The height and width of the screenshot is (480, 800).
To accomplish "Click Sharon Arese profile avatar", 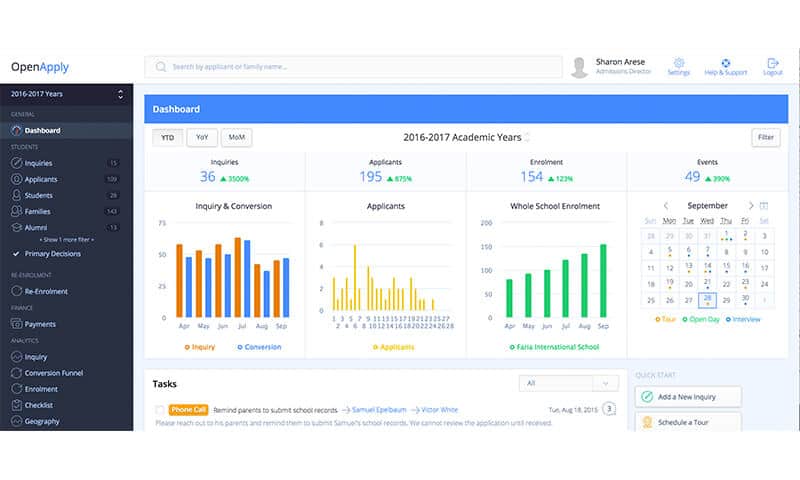I will tap(579, 67).
